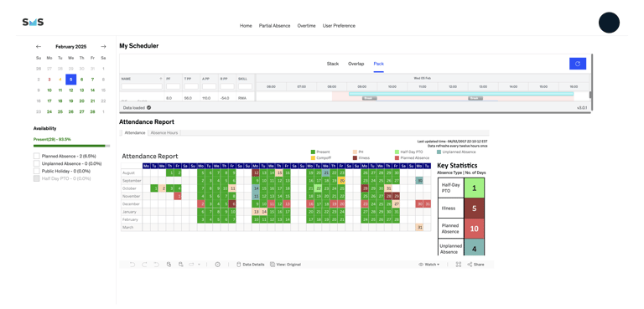Open the Watch dropdown

[x=428, y=265]
